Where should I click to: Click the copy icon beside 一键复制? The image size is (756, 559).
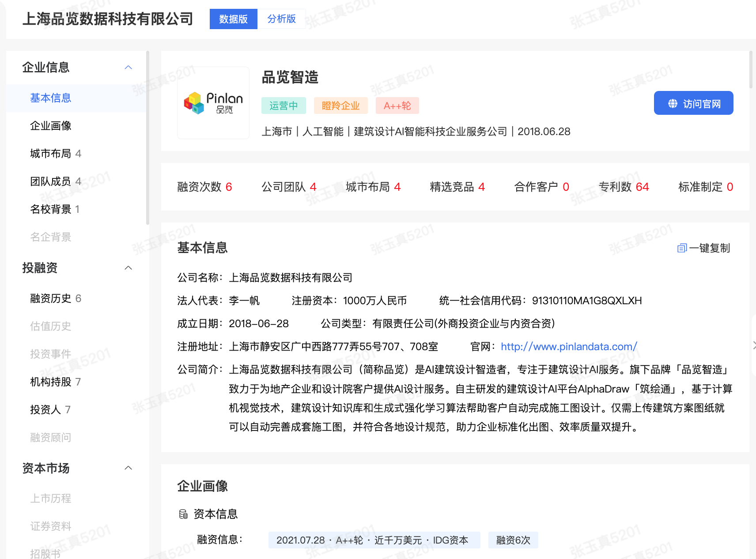pyautogui.click(x=682, y=248)
